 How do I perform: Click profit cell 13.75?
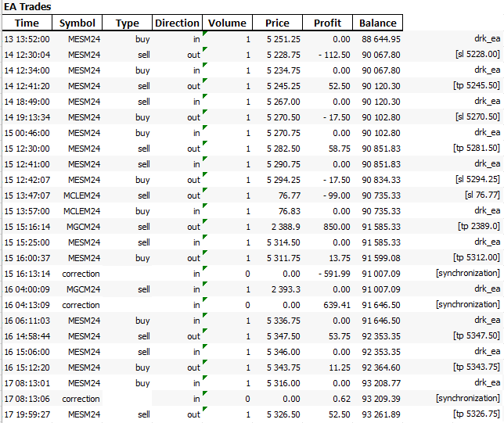[340, 258]
